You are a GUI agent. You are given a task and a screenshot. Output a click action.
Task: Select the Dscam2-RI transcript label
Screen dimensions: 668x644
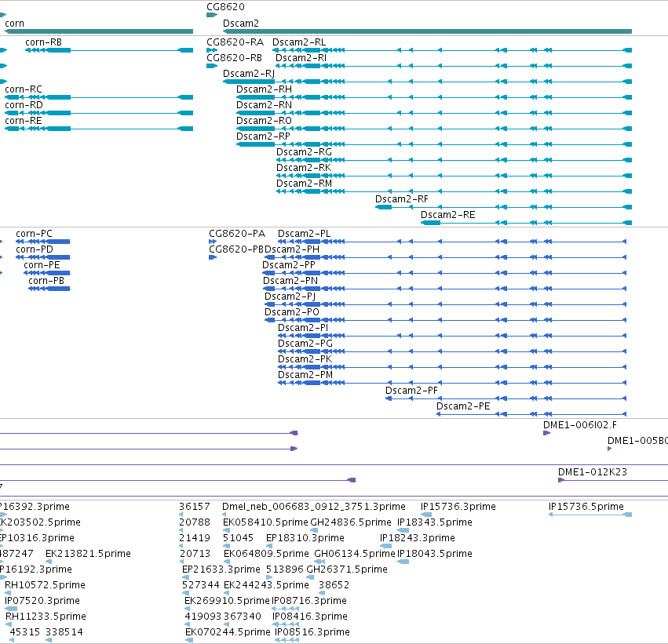pos(301,58)
